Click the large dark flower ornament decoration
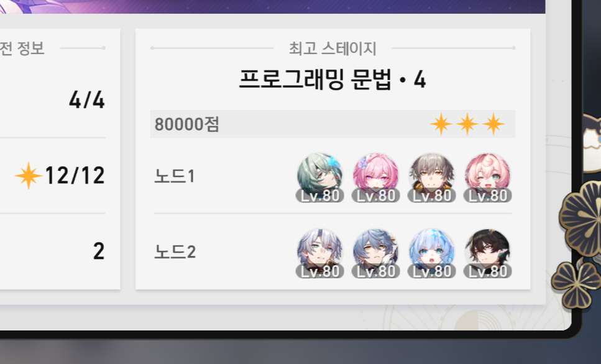The height and width of the screenshot is (364, 601). point(580,222)
